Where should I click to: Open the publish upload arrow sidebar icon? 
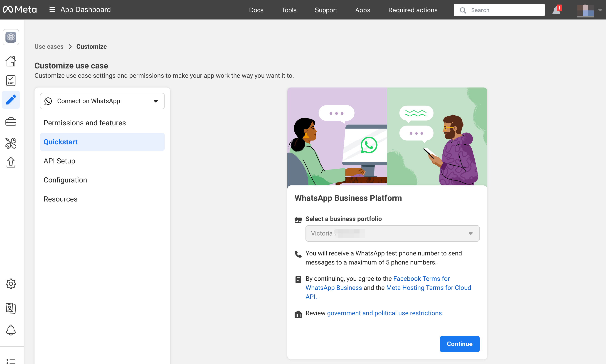[x=11, y=162]
